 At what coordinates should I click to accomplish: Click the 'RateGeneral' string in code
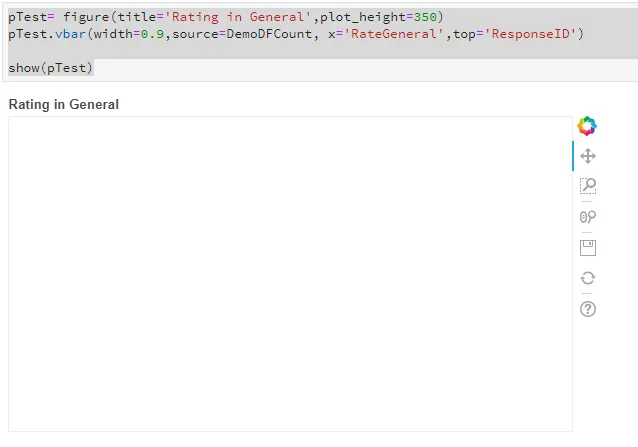[x=394, y=34]
